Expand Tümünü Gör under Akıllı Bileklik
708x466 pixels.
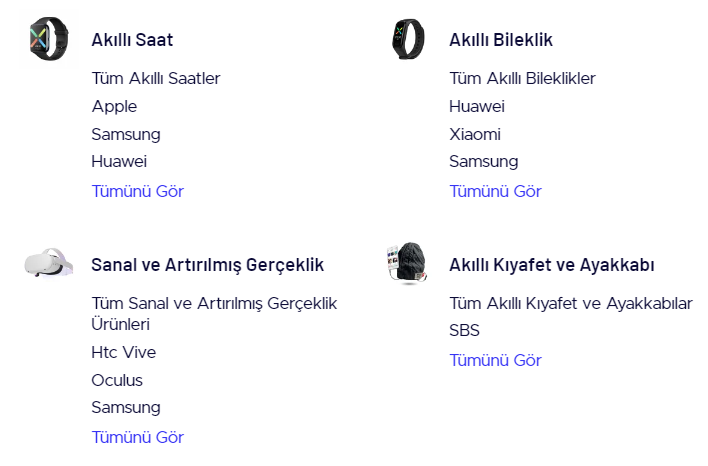point(495,191)
